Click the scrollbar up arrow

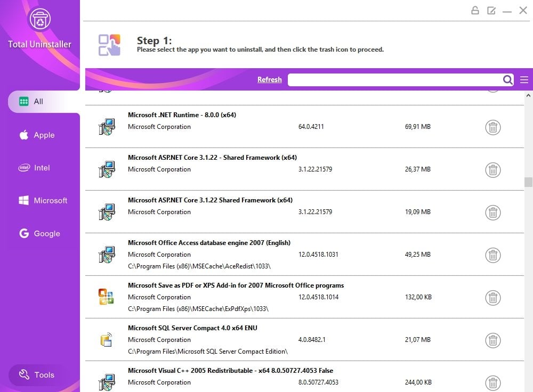(528, 95)
